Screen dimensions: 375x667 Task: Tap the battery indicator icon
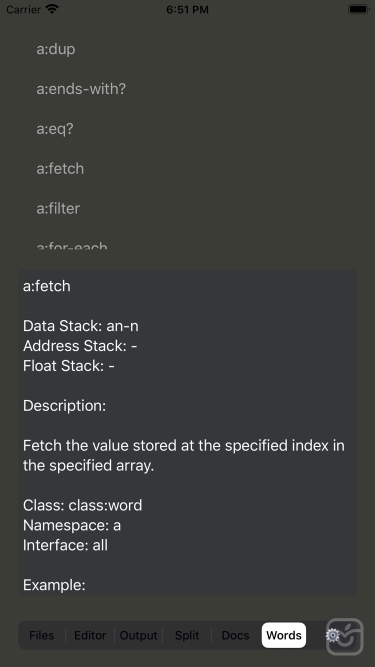pyautogui.click(x=358, y=9)
